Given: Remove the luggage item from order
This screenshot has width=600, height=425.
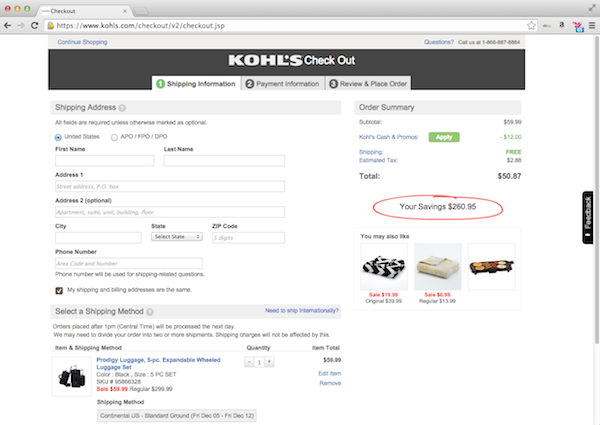Looking at the screenshot, I should coord(330,383).
